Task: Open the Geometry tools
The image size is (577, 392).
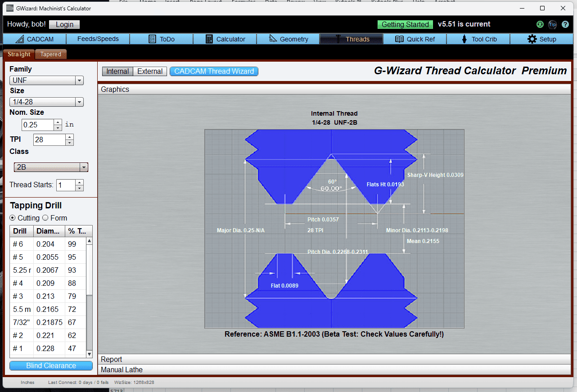Action: pyautogui.click(x=288, y=39)
